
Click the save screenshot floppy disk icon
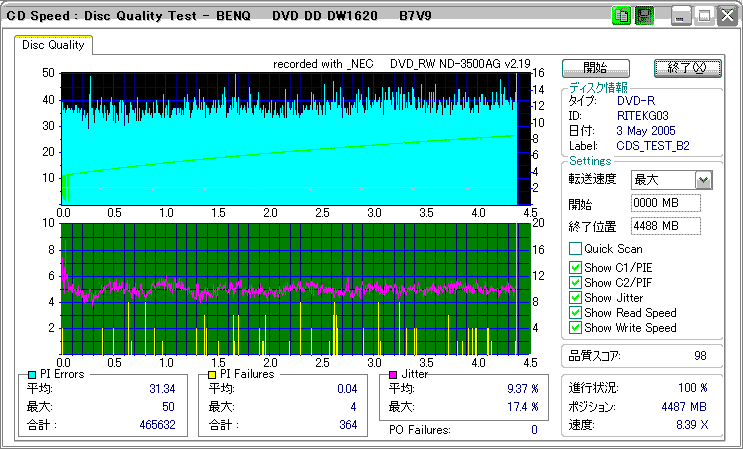[x=645, y=16]
